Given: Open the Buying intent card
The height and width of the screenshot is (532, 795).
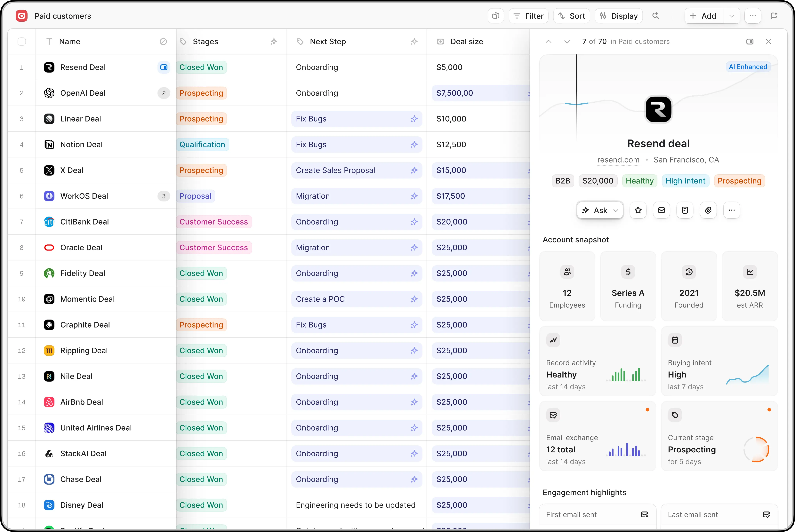Looking at the screenshot, I should (719, 361).
